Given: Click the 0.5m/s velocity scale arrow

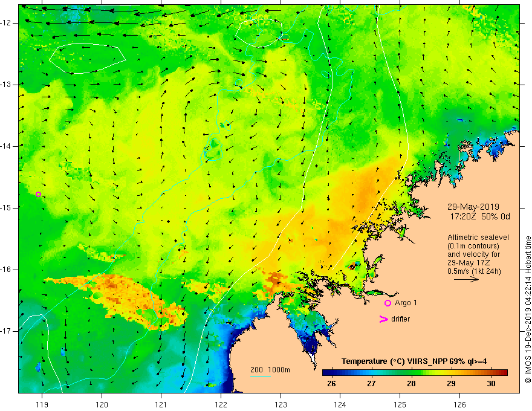Looking at the screenshot, I should (466, 279).
